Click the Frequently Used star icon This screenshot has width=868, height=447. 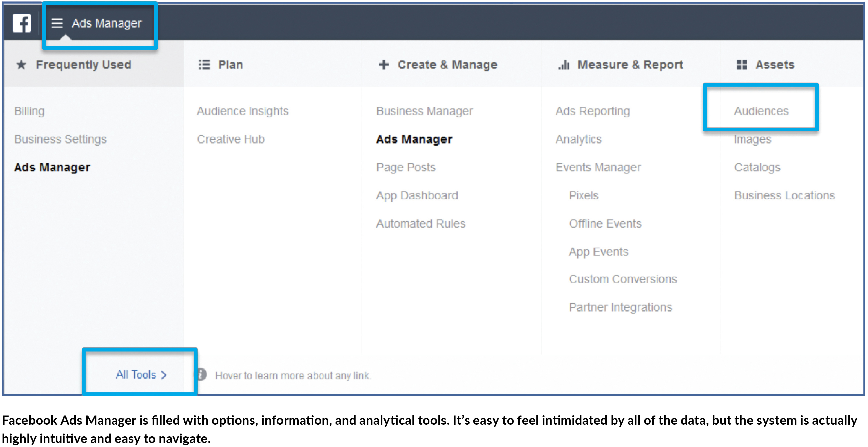coord(21,65)
